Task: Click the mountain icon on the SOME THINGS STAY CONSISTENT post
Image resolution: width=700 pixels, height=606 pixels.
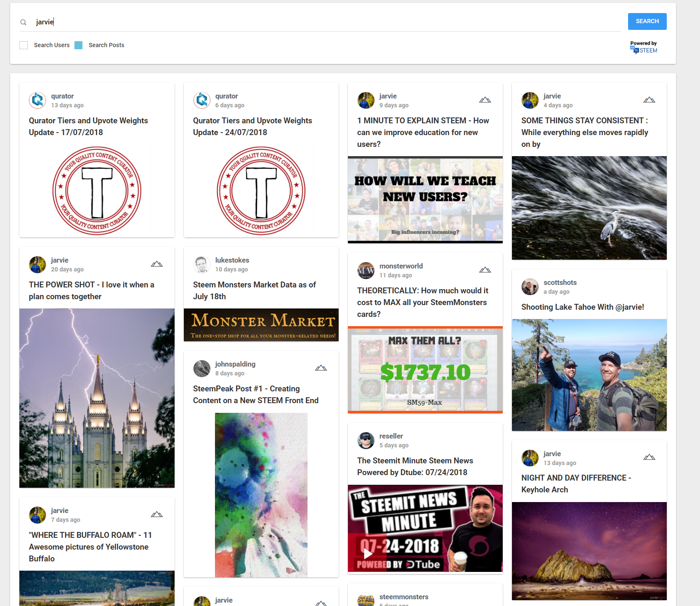Action: [x=649, y=100]
